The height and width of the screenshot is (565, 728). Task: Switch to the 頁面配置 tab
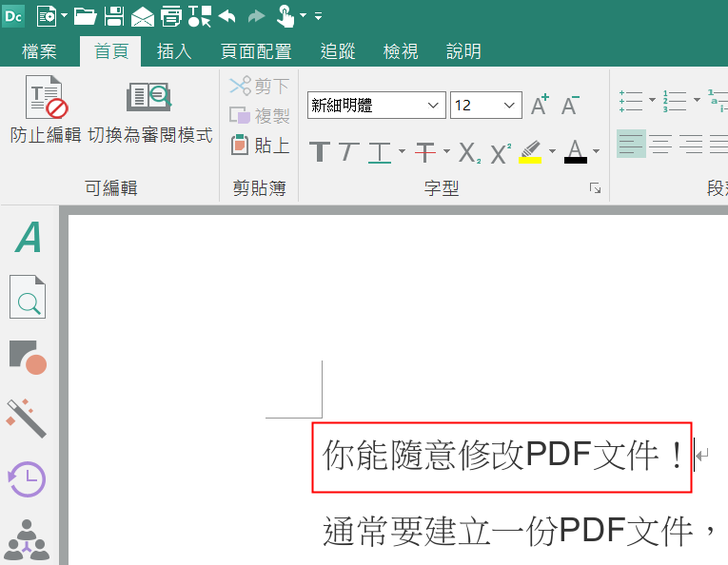pyautogui.click(x=256, y=51)
